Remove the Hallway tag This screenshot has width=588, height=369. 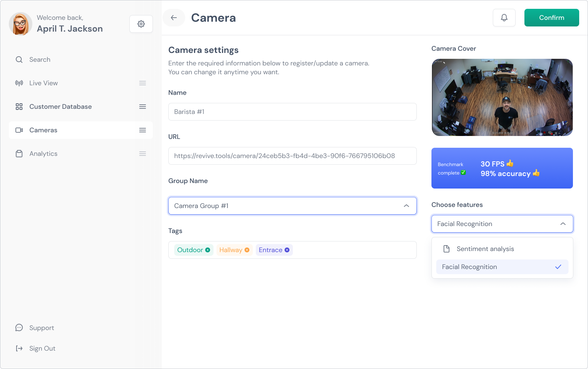click(x=247, y=250)
